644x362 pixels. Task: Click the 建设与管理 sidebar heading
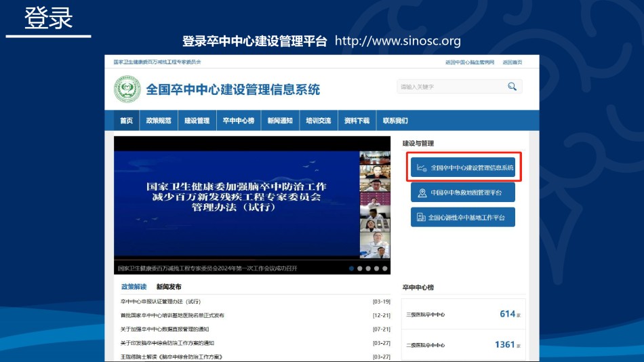point(418,144)
